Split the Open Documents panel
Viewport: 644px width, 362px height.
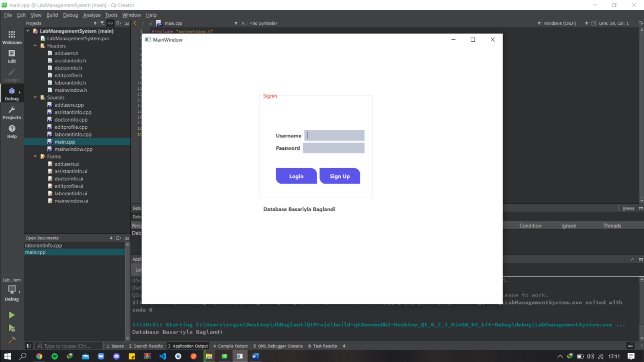tap(118, 238)
